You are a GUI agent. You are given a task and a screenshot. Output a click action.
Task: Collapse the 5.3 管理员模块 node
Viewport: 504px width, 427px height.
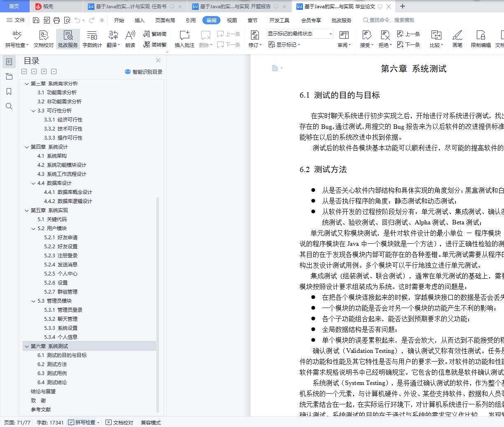(x=33, y=301)
